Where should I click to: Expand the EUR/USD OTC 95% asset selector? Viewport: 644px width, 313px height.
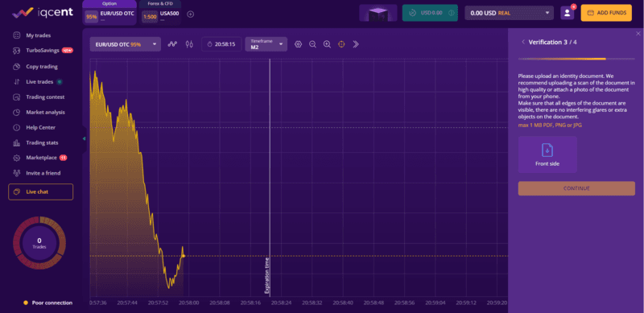[126, 44]
